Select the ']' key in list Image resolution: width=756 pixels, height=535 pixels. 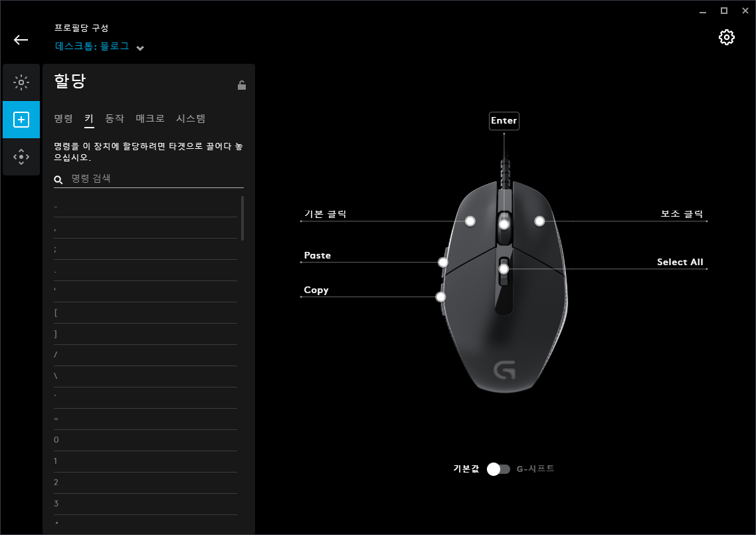pyautogui.click(x=145, y=334)
